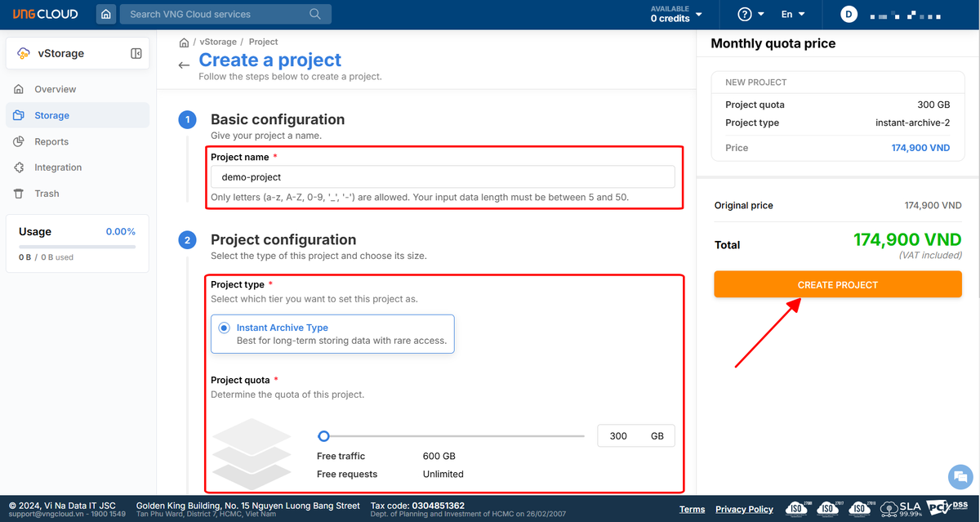
Task: Open the help question mark dropdown
Action: pyautogui.click(x=751, y=14)
